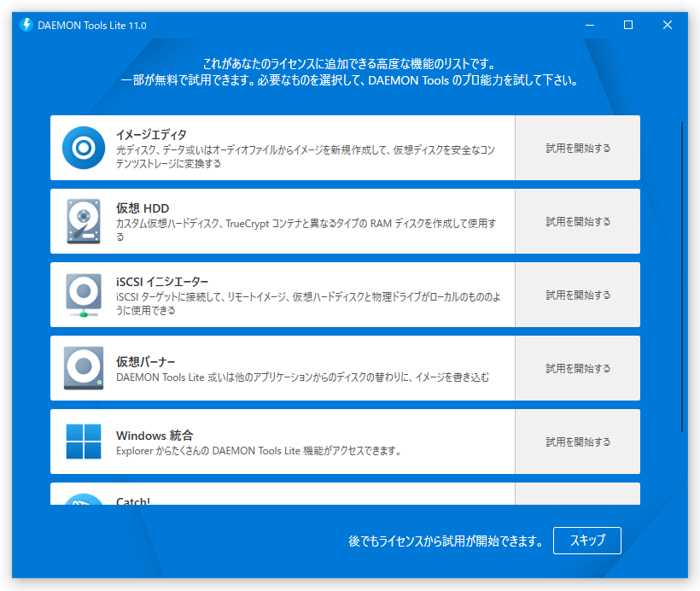Minimize the DAEMON Tools Lite window

(x=590, y=25)
